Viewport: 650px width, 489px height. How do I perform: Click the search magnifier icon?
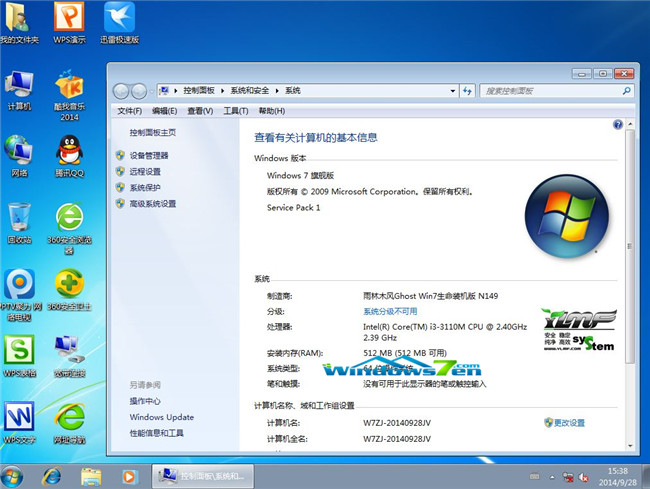pos(626,91)
